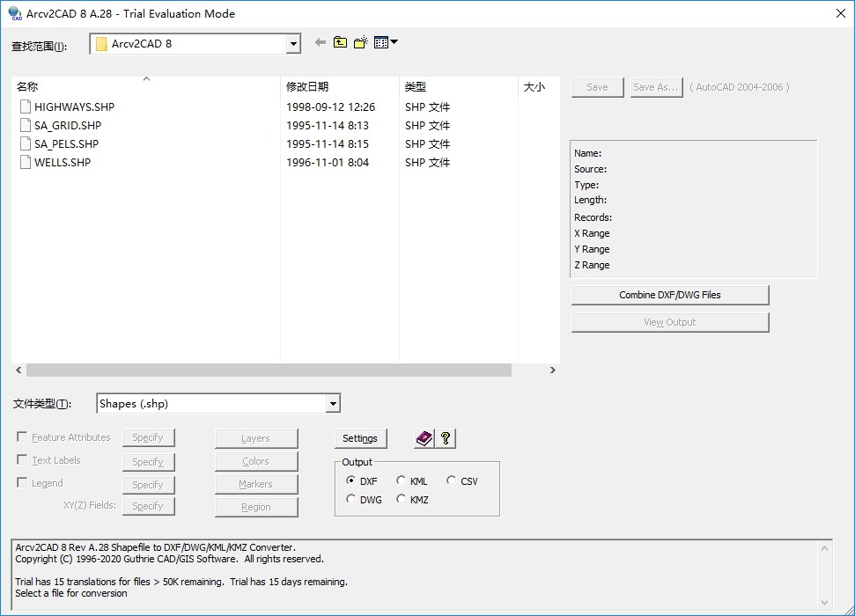
Task: Select SA_PELS.SHP file icon
Action: coord(25,144)
